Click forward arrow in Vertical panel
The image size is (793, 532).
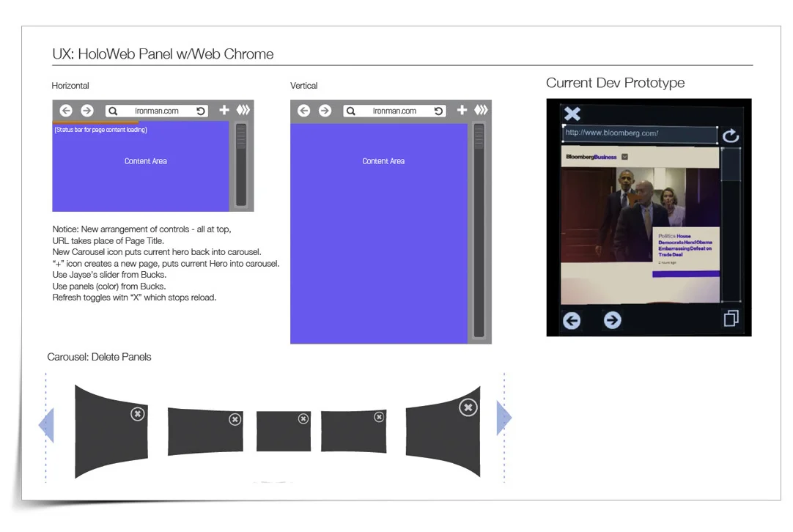tap(325, 110)
